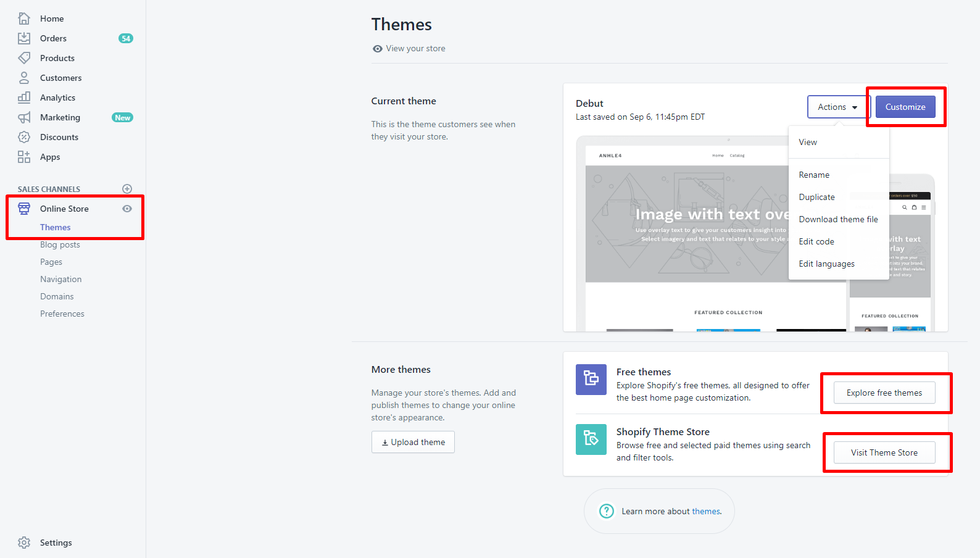Click the Discounts percent badge icon
The image size is (980, 558).
(24, 137)
